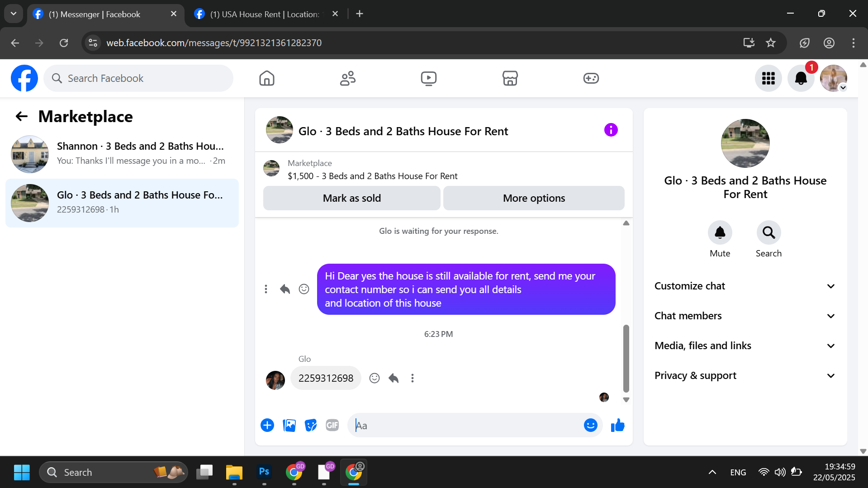Attach a photo with the image icon
Image resolution: width=868 pixels, height=488 pixels.
289,426
